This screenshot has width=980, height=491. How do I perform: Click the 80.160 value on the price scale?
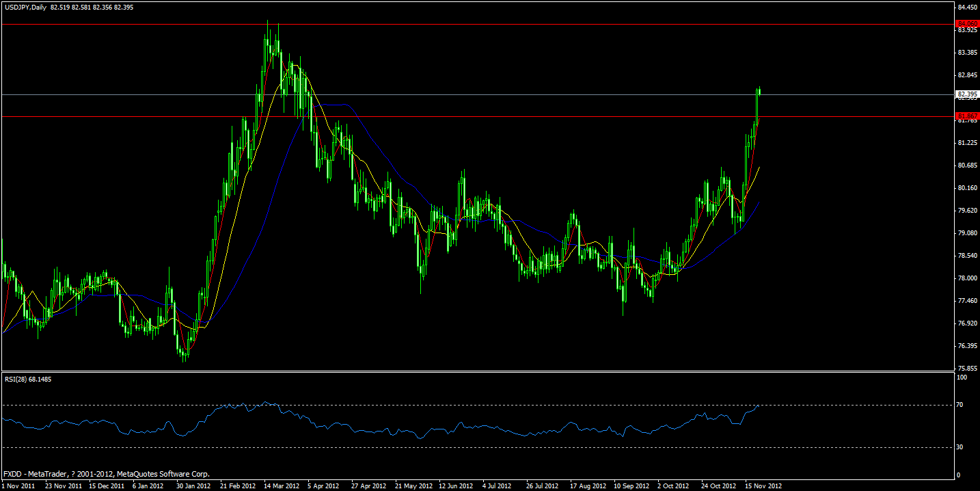click(966, 189)
